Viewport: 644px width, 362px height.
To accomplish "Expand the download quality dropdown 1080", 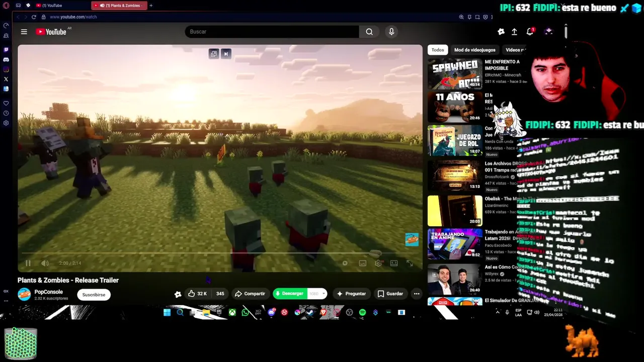I will click(317, 294).
